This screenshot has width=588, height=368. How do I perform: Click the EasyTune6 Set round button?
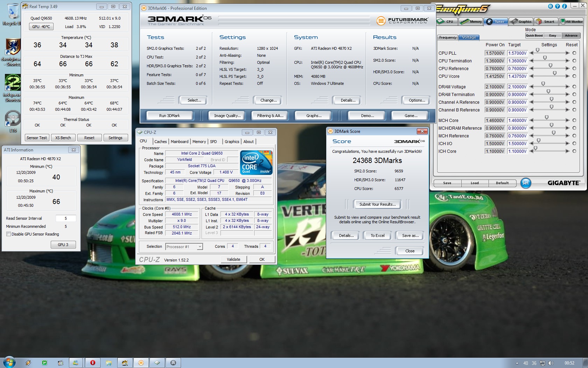click(525, 183)
